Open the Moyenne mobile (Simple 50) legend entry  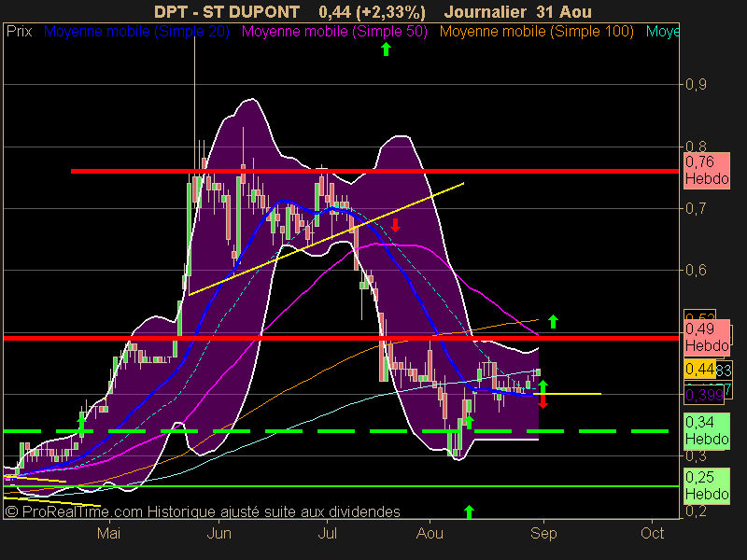point(334,32)
